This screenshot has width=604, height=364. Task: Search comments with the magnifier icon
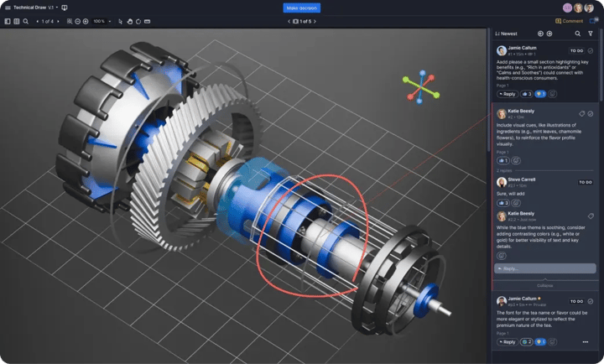pos(577,34)
